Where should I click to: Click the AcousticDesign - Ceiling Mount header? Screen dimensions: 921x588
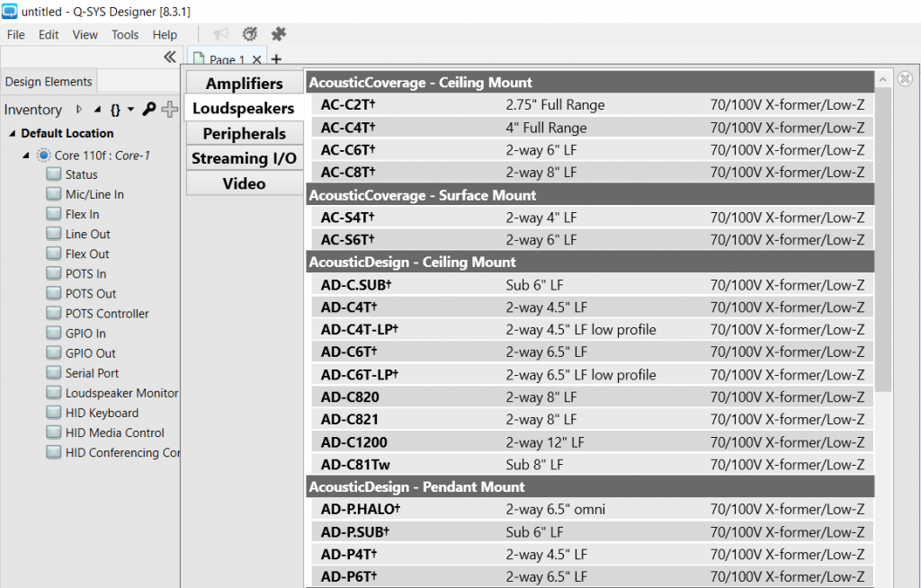click(x=590, y=262)
